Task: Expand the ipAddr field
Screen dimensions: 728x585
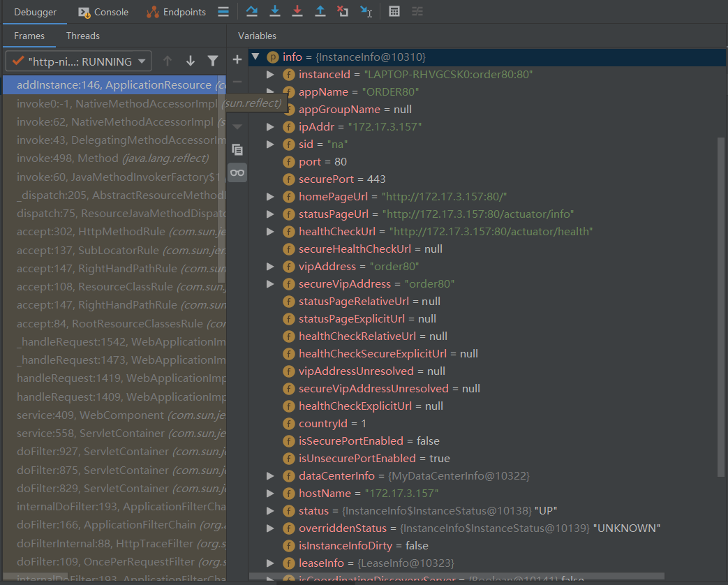Action: point(270,127)
